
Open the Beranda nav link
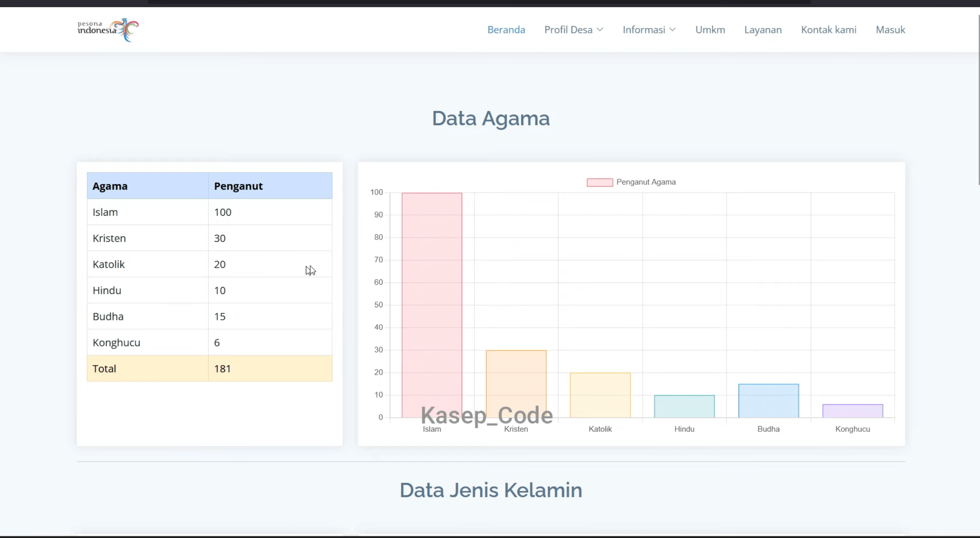pyautogui.click(x=506, y=30)
